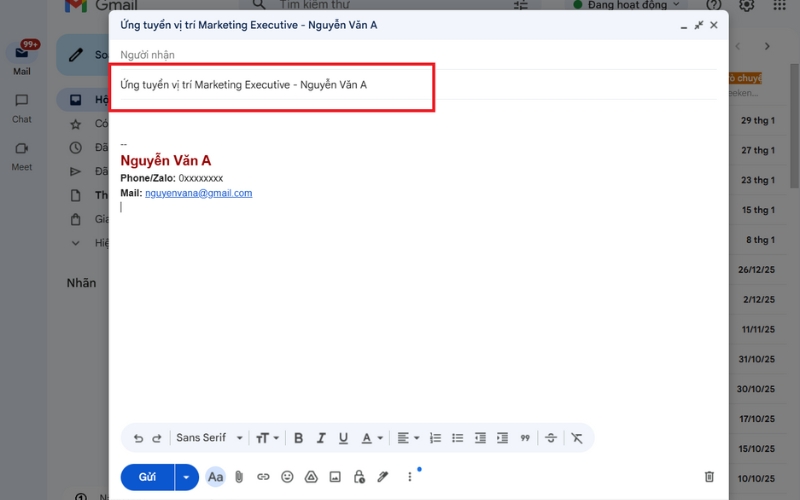Open snoozed mail clock icon
The width and height of the screenshot is (800, 500).
[x=76, y=148]
